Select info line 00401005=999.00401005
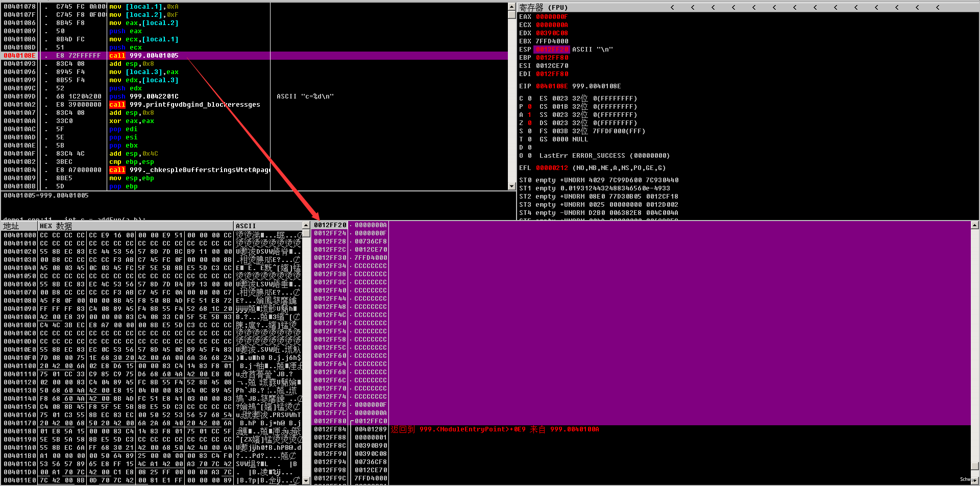 point(46,196)
